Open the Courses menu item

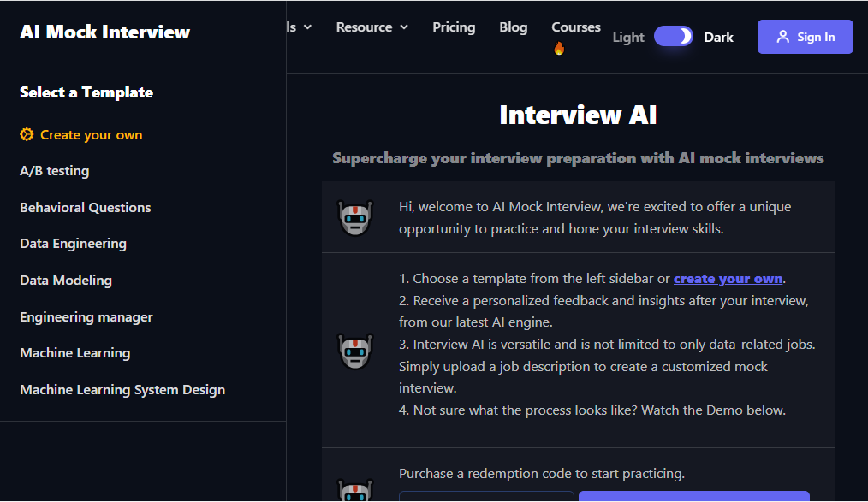575,27
